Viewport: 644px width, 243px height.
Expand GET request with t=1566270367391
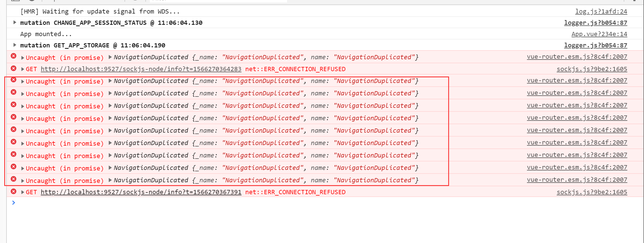23,192
